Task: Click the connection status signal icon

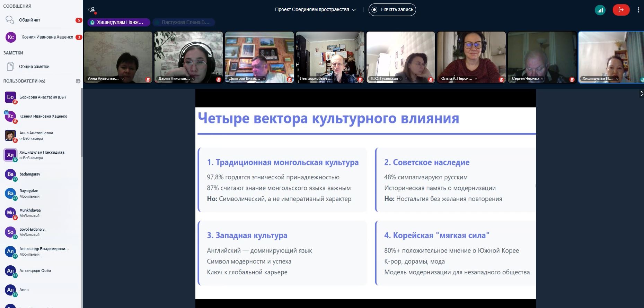Action: (600, 10)
